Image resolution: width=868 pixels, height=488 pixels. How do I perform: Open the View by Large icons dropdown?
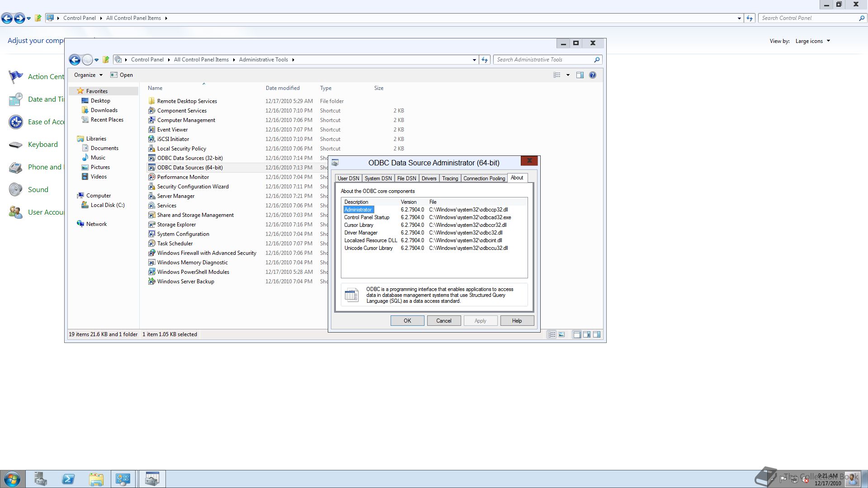click(813, 41)
